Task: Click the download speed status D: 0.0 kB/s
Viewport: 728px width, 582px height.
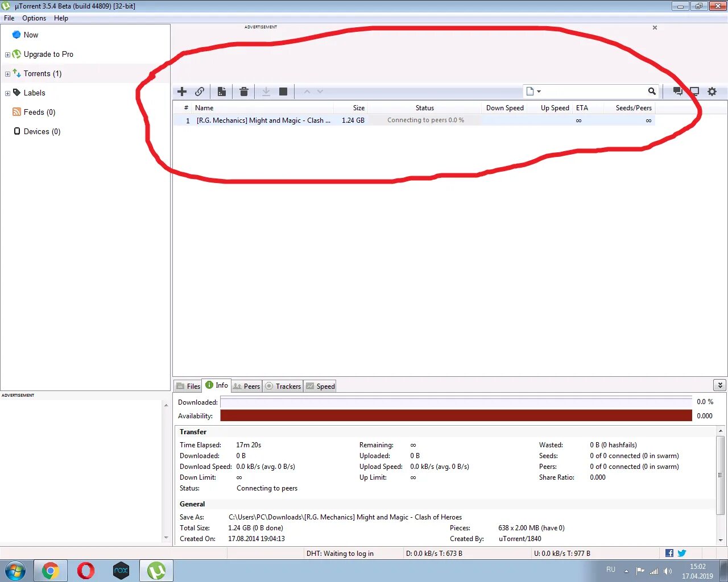Action: click(x=434, y=553)
